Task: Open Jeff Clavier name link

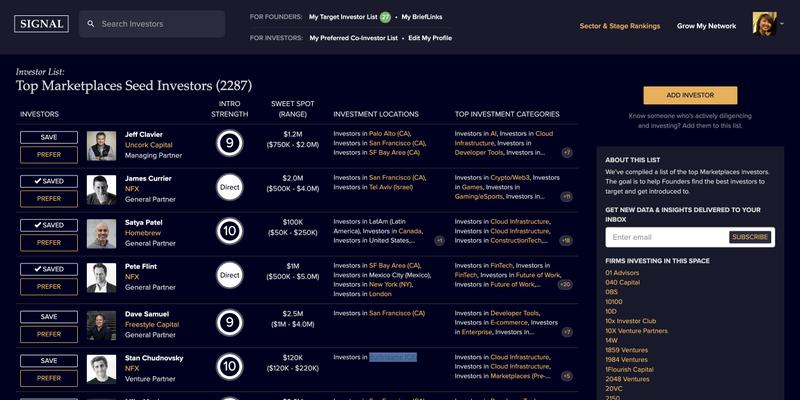Action: pyautogui.click(x=144, y=135)
